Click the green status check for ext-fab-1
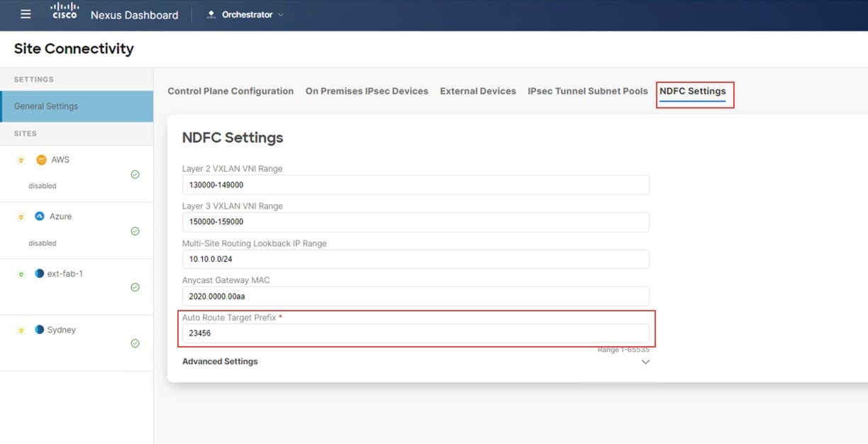This screenshot has width=868, height=444. pyautogui.click(x=135, y=287)
